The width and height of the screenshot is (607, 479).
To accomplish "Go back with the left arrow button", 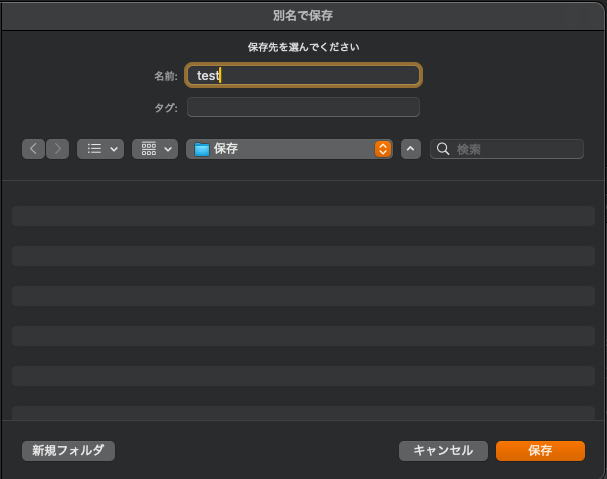I will pyautogui.click(x=33, y=149).
